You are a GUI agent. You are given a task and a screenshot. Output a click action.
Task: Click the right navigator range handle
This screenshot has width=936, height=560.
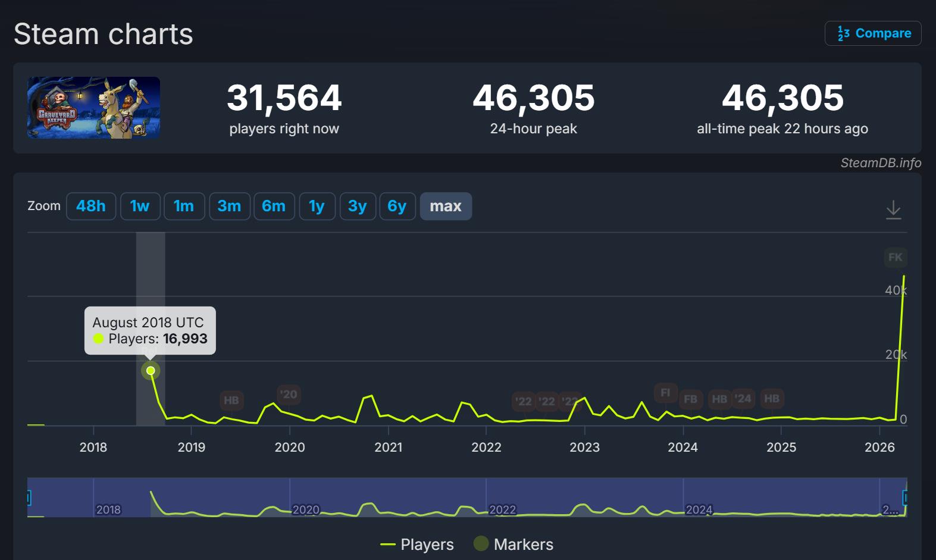tap(905, 498)
